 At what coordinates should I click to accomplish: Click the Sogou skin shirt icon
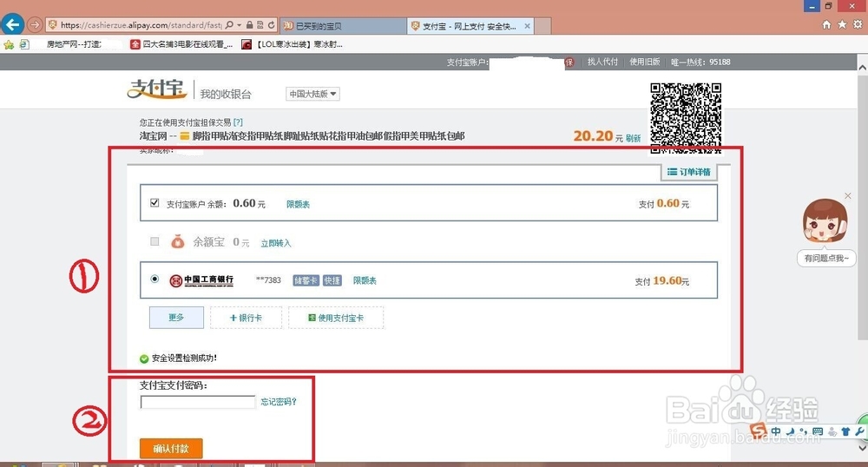tap(845, 431)
